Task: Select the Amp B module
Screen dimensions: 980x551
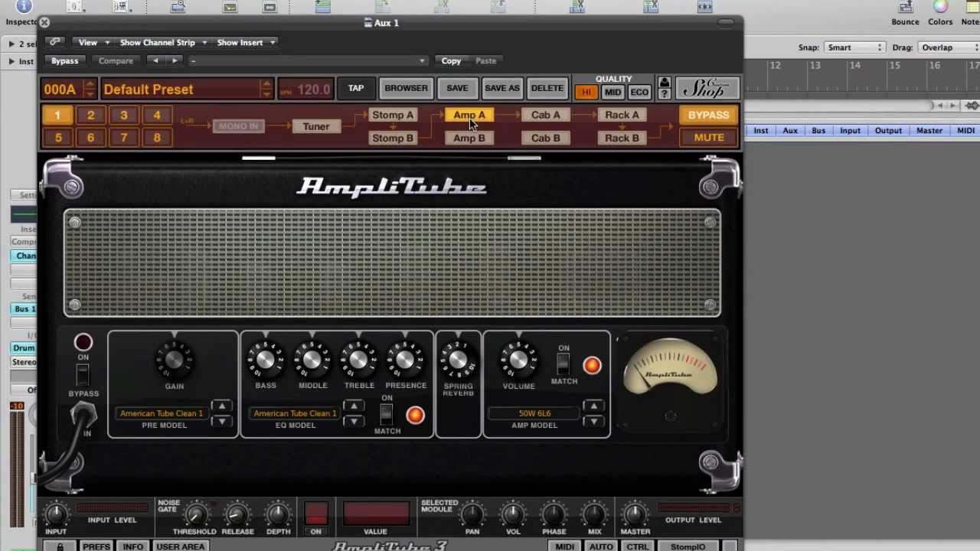Action: click(x=469, y=139)
